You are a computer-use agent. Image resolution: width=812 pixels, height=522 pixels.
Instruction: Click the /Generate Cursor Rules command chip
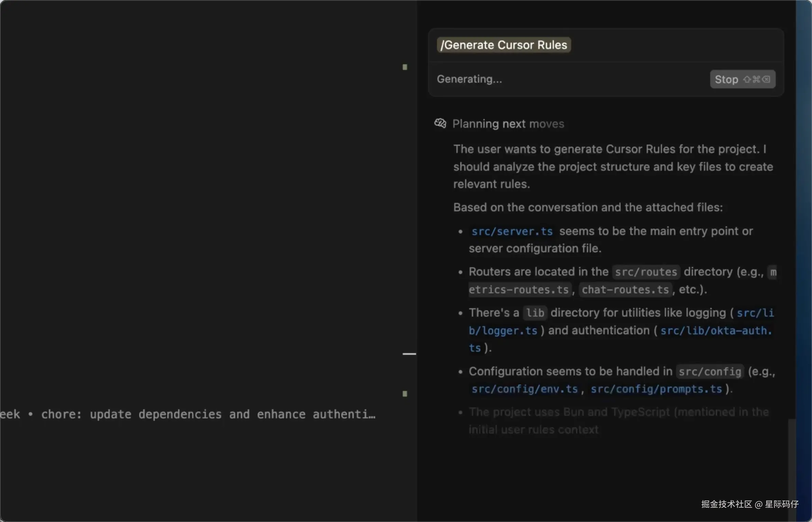coord(503,45)
